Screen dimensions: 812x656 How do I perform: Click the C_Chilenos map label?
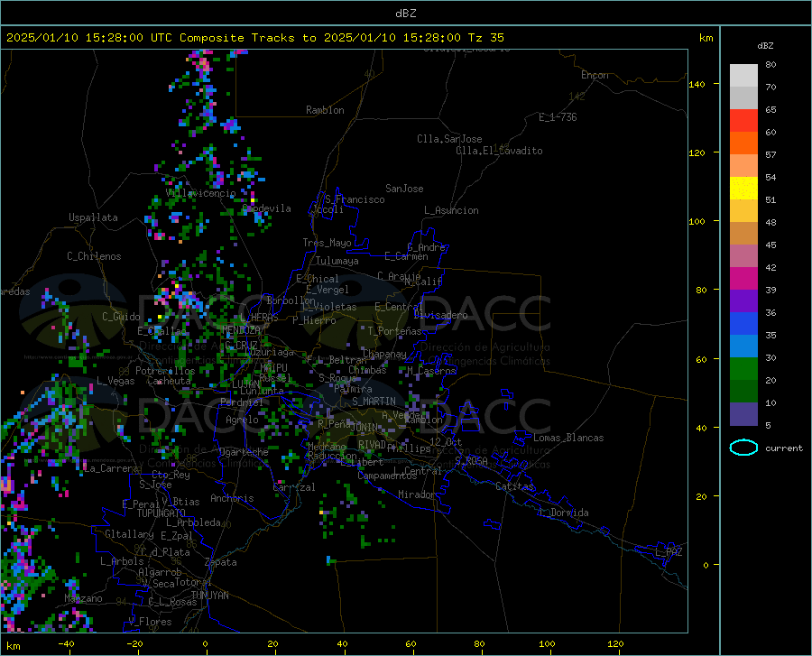tap(94, 256)
